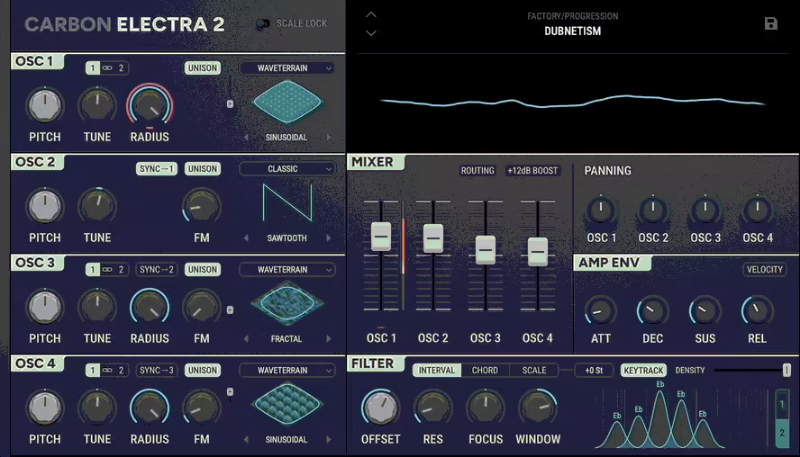Open the DUBNETISM preset browser

point(572,31)
